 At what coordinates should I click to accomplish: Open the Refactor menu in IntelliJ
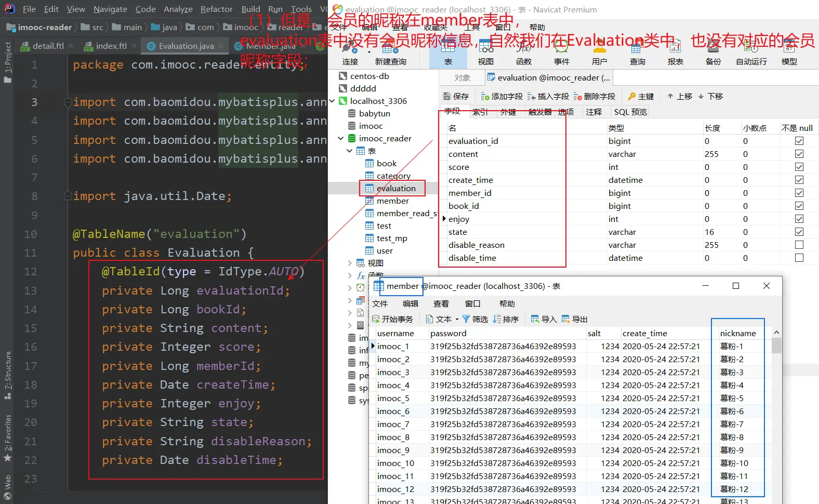click(216, 9)
